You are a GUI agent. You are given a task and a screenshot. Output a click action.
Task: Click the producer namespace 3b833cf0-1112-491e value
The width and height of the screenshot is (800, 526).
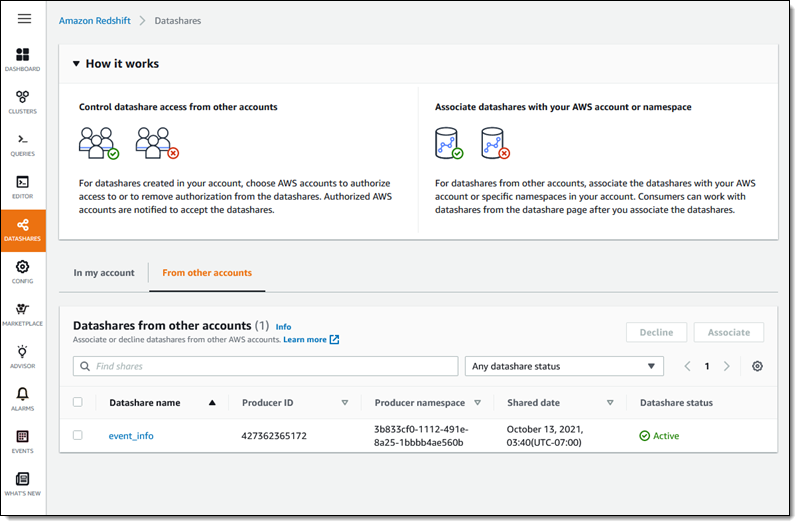(421, 436)
